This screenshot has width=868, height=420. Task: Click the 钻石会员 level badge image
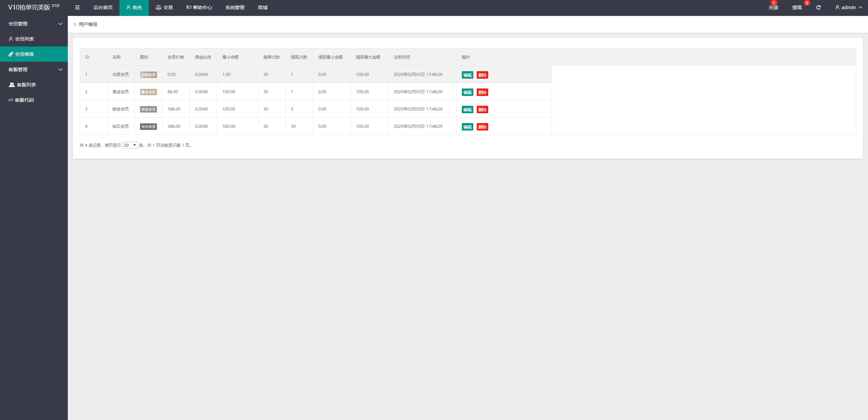coord(148,127)
